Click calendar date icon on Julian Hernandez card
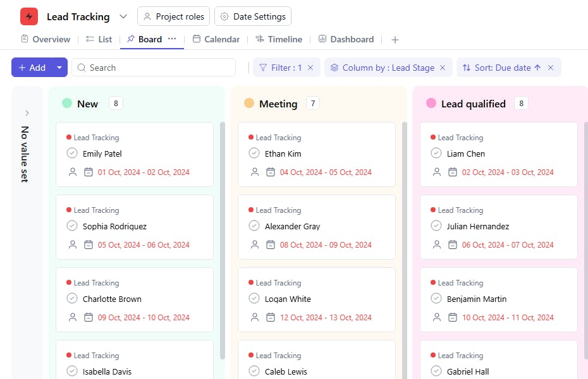Image resolution: width=588 pixels, height=379 pixels. (453, 244)
